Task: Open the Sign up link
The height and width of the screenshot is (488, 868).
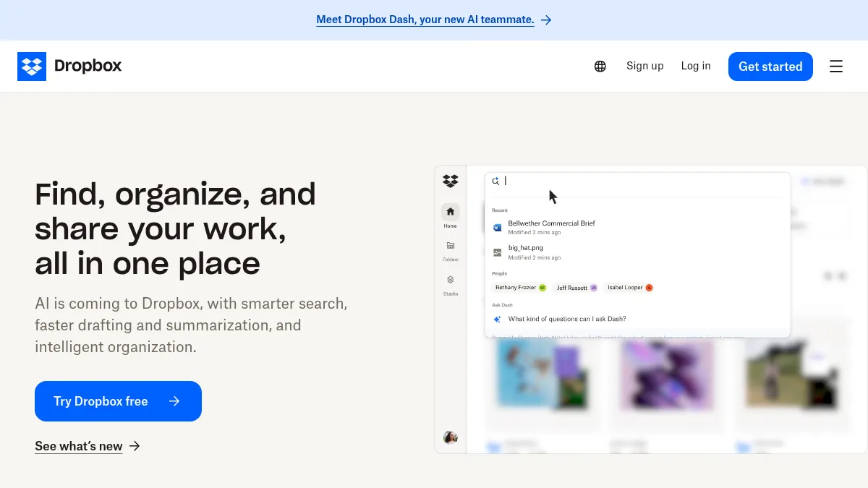Action: tap(644, 66)
